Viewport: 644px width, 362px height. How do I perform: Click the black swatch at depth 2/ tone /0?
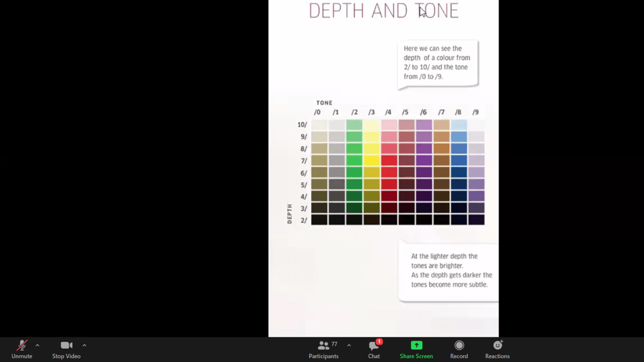(319, 220)
